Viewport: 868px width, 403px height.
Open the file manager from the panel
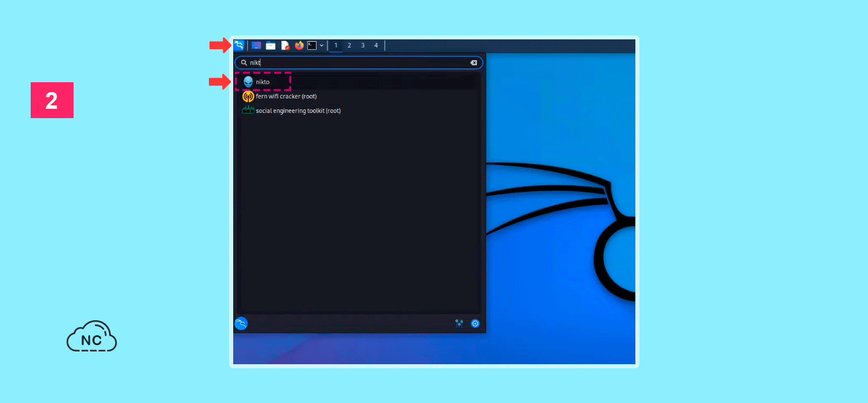270,45
